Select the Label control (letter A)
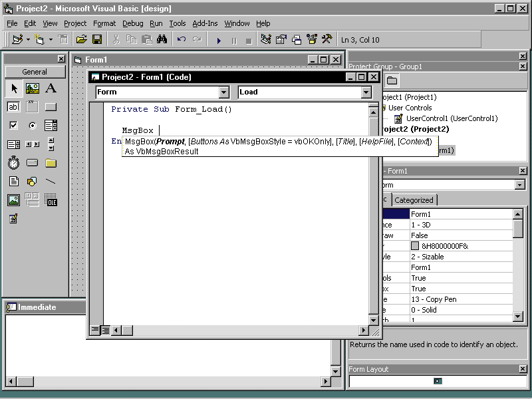This screenshot has height=399, width=532. tap(51, 88)
